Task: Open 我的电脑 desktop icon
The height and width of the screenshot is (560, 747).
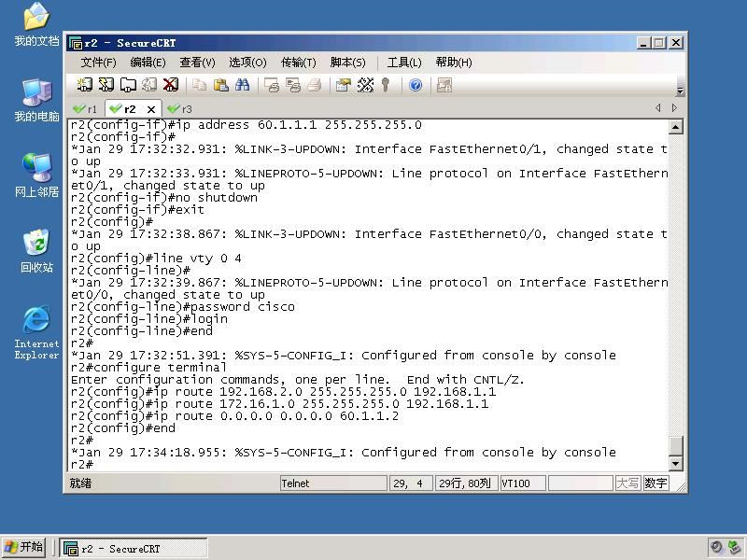Action: (x=36, y=100)
